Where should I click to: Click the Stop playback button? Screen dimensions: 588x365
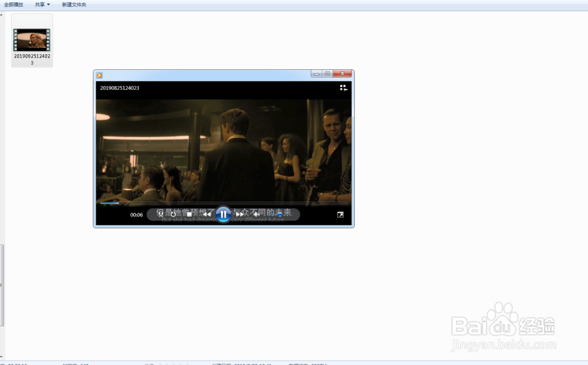[x=189, y=215]
